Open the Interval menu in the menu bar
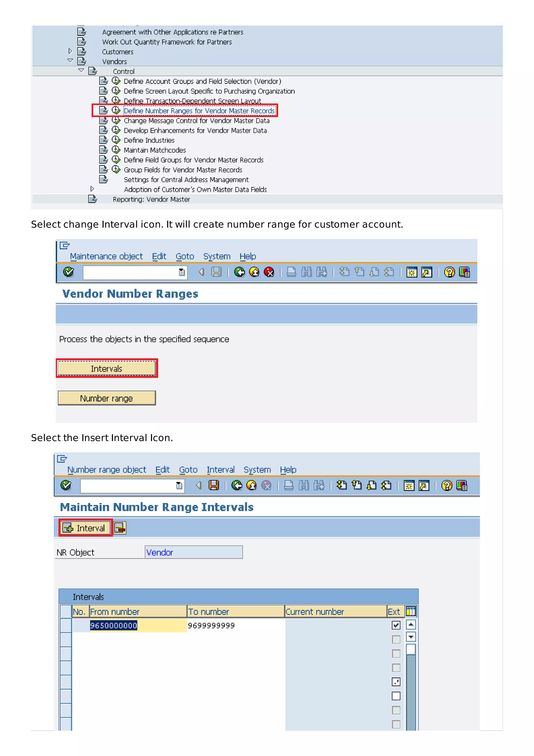The image size is (534, 756). pyautogui.click(x=220, y=470)
